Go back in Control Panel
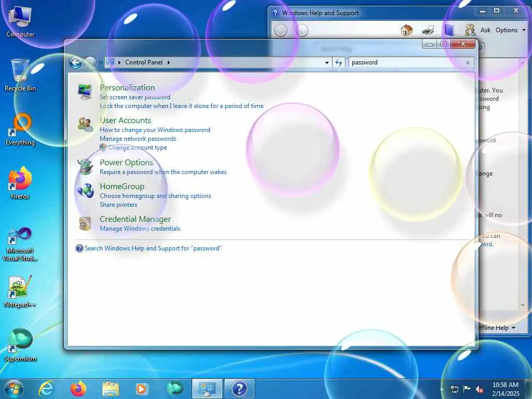The height and width of the screenshot is (399, 532). (76, 62)
